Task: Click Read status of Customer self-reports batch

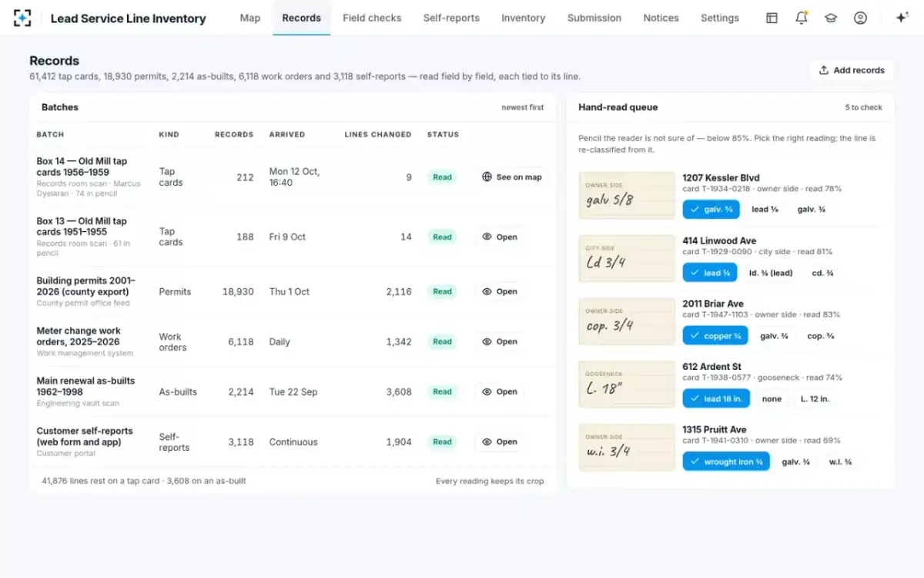Action: (x=442, y=442)
